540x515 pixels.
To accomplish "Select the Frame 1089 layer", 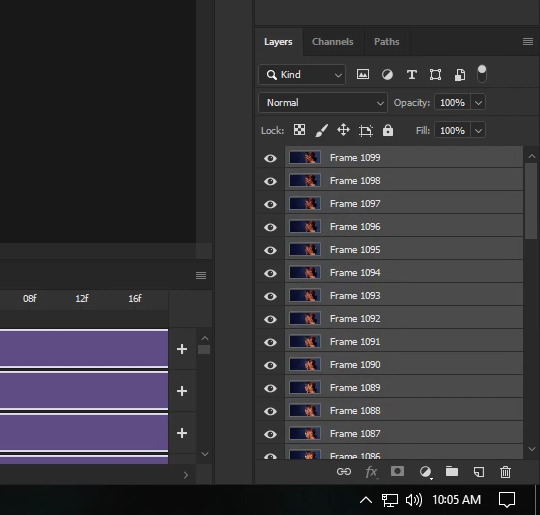I will 404,388.
